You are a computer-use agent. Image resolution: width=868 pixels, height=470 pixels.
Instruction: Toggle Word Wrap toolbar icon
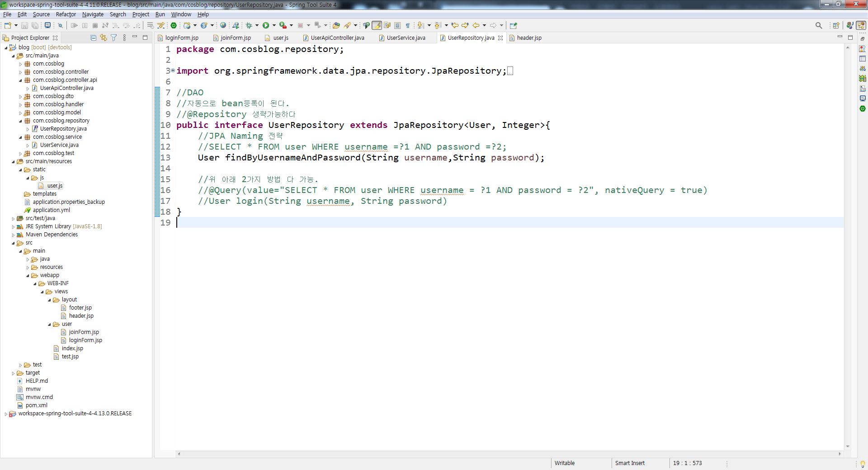[x=387, y=25]
